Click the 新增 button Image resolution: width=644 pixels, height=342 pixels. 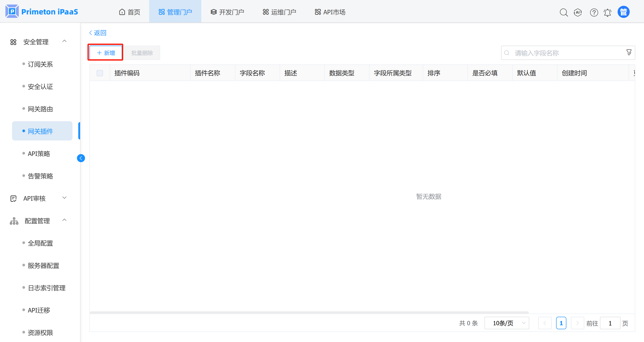106,53
